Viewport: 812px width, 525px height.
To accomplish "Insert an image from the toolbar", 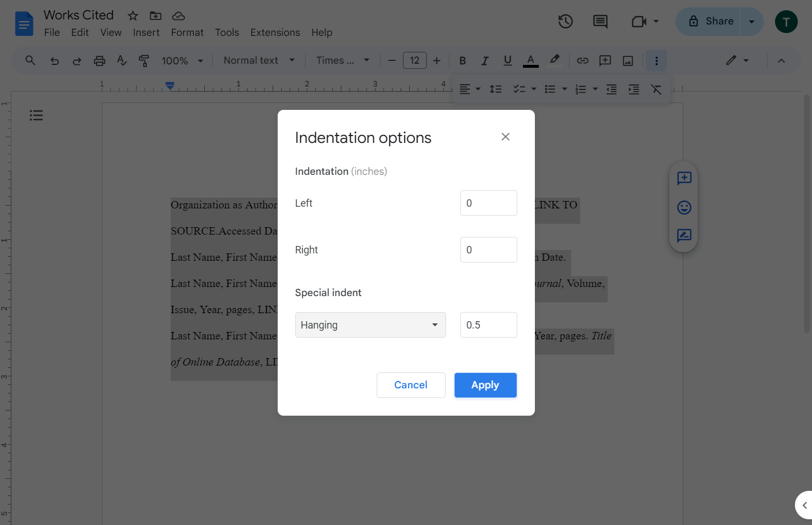I will 628,60.
